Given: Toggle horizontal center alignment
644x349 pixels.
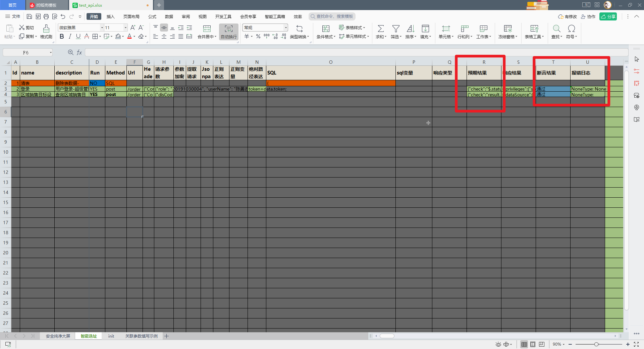Looking at the screenshot, I should [x=164, y=36].
